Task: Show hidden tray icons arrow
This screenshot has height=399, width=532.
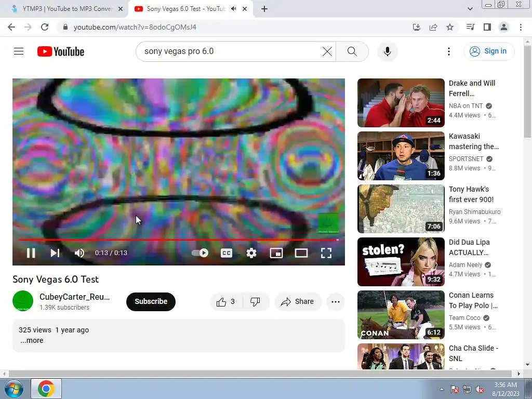Action: (442, 389)
